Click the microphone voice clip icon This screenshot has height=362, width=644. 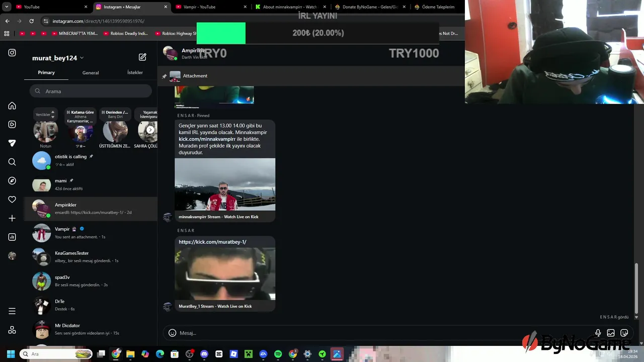(x=598, y=333)
